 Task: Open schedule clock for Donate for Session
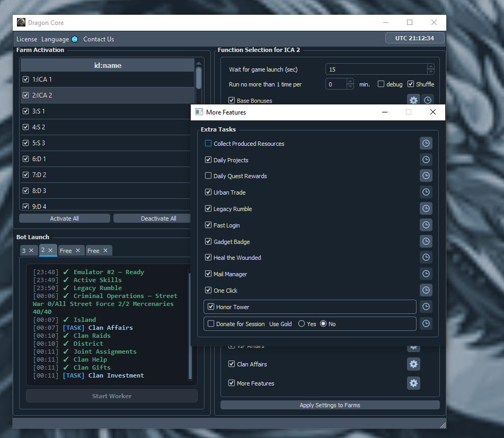click(x=426, y=323)
